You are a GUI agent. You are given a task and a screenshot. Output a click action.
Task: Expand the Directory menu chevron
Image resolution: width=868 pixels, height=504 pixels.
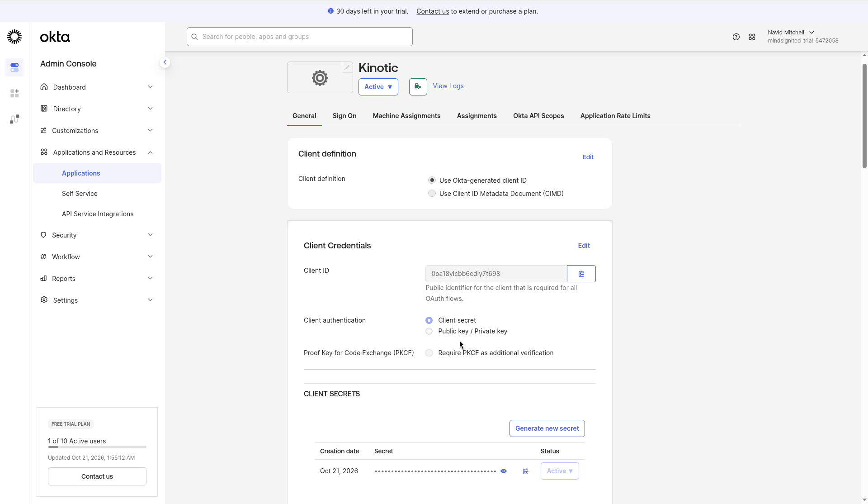click(x=150, y=109)
